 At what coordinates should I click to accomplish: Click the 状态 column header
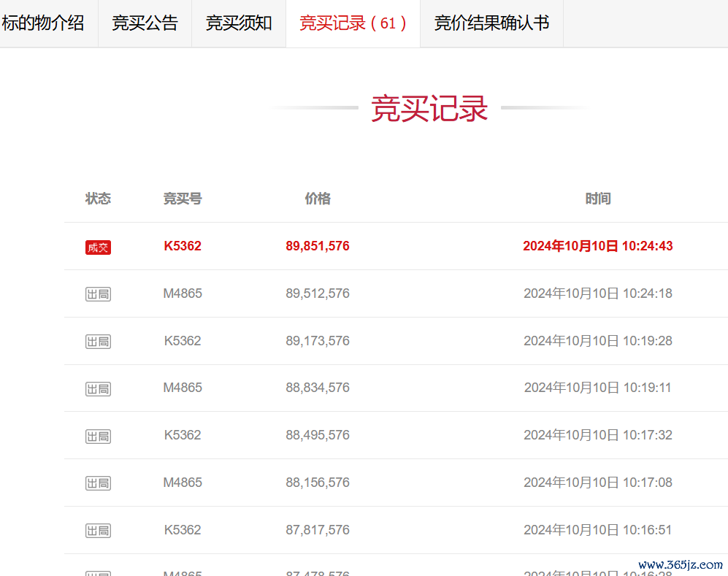(98, 199)
